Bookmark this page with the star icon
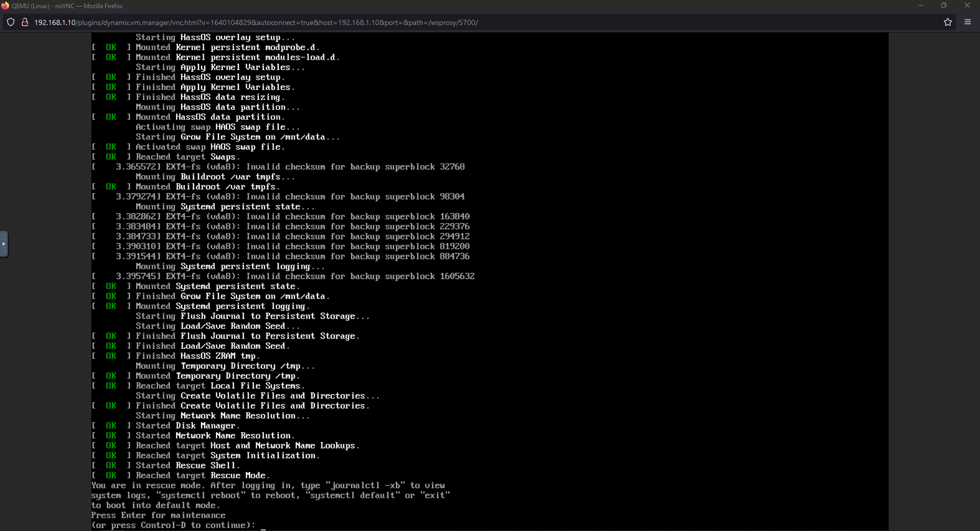980x531 pixels. pyautogui.click(x=948, y=22)
